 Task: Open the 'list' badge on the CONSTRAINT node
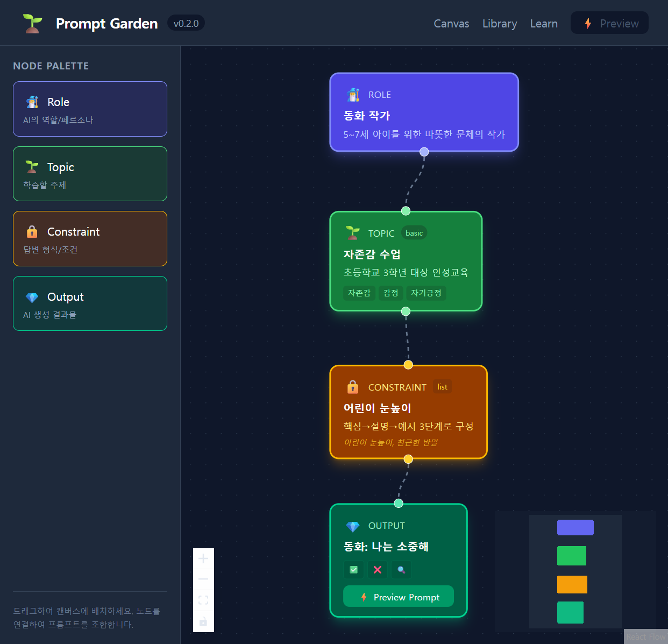(x=442, y=386)
